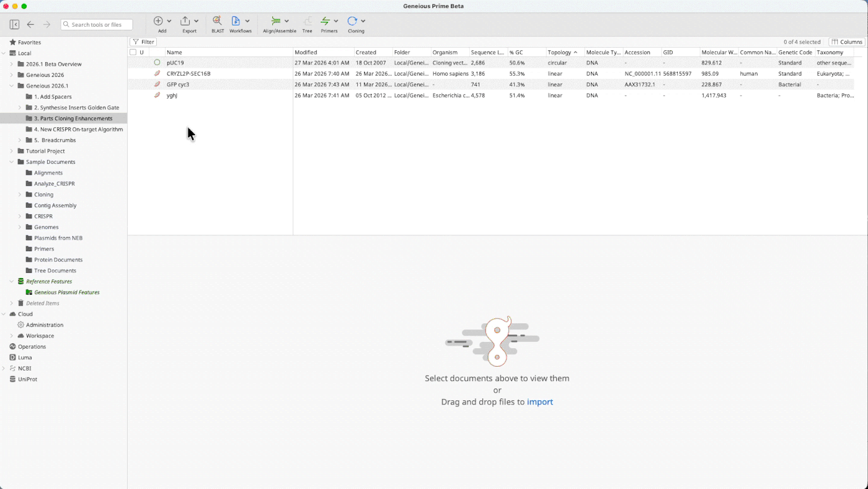Collapse the Sample Documents folder
This screenshot has width=868, height=489.
coord(12,162)
